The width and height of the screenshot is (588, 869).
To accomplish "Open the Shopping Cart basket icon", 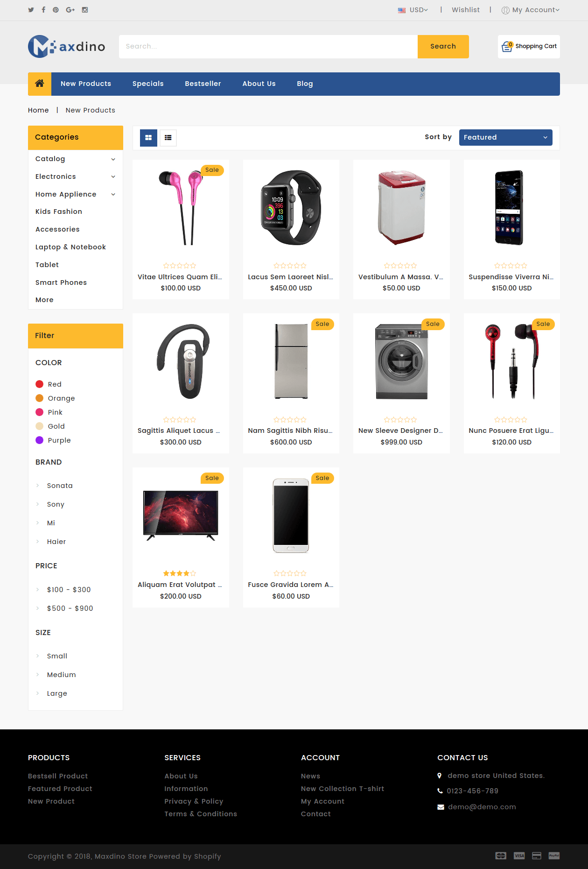I will [x=507, y=46].
